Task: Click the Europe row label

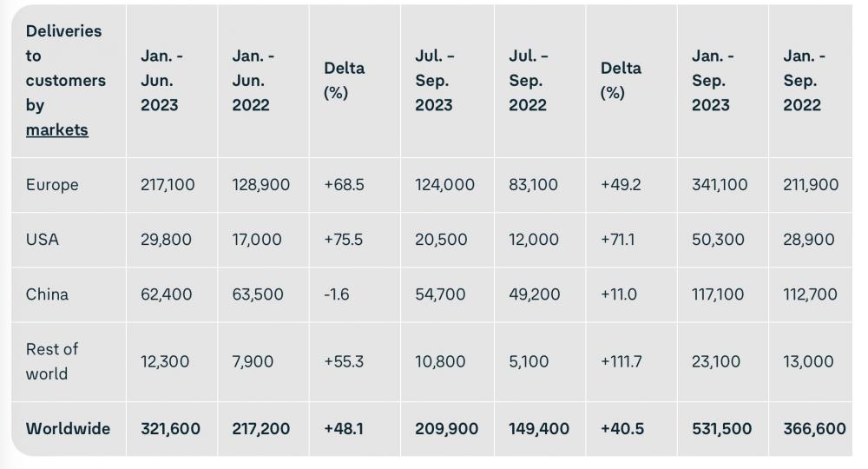Action: 52,184
